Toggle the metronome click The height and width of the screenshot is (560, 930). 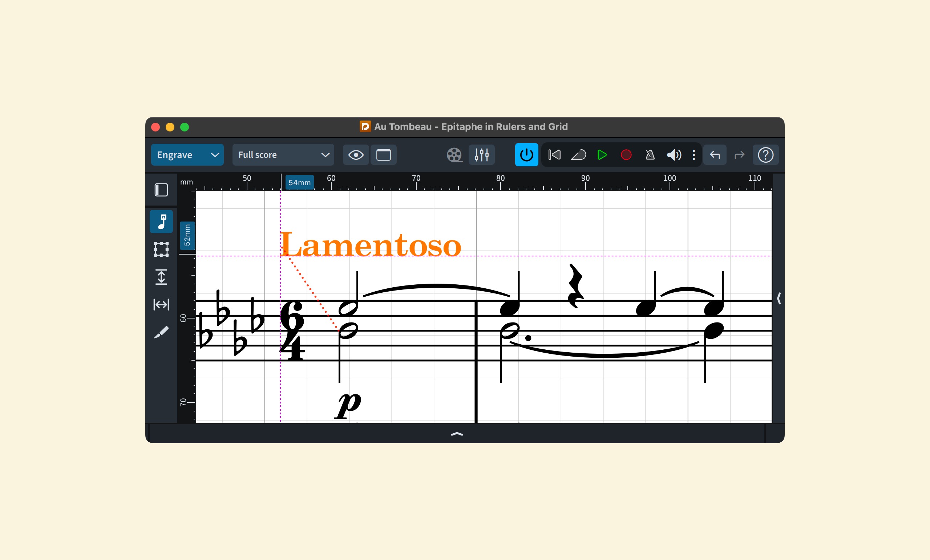(650, 155)
